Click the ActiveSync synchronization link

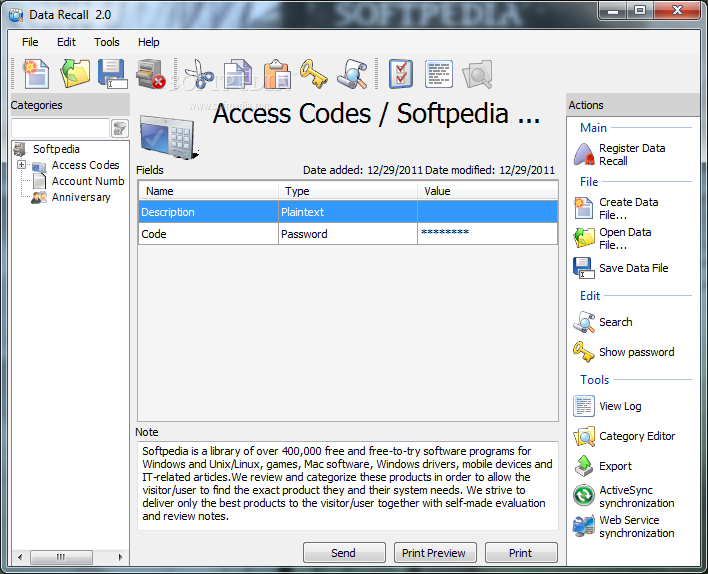click(637, 496)
